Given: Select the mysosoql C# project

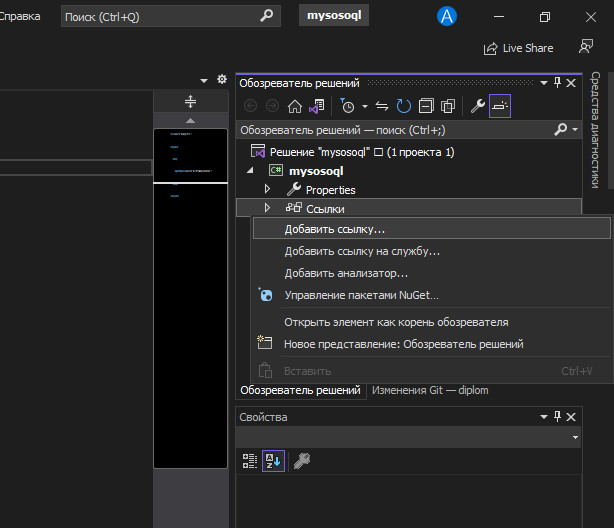Looking at the screenshot, I should (x=316, y=171).
